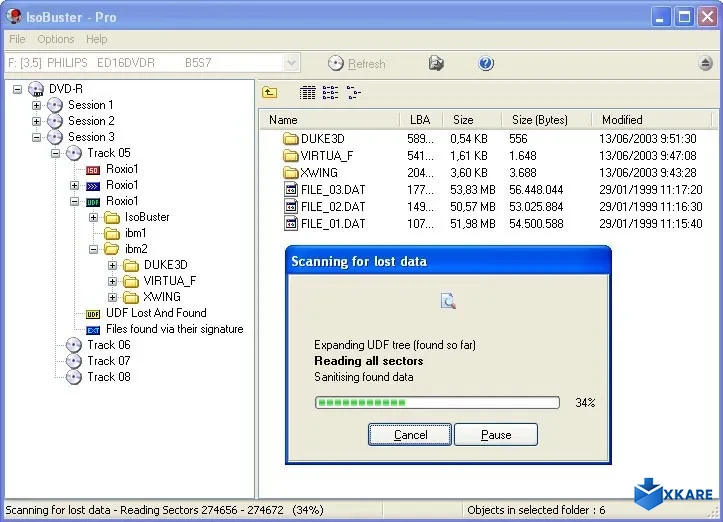The width and height of the screenshot is (723, 522).
Task: Expand the DUKE3D tree folder
Action: 113,265
